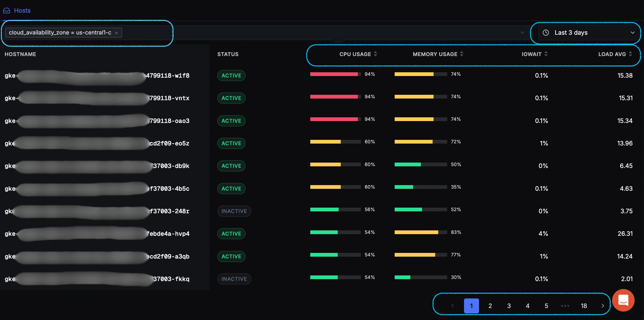The width and height of the screenshot is (644, 320).
Task: Click load average value 15.38
Action: tap(625, 76)
